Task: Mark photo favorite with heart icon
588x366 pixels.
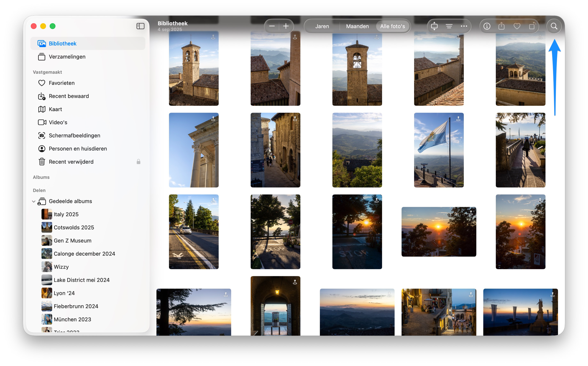Action: 517,26
